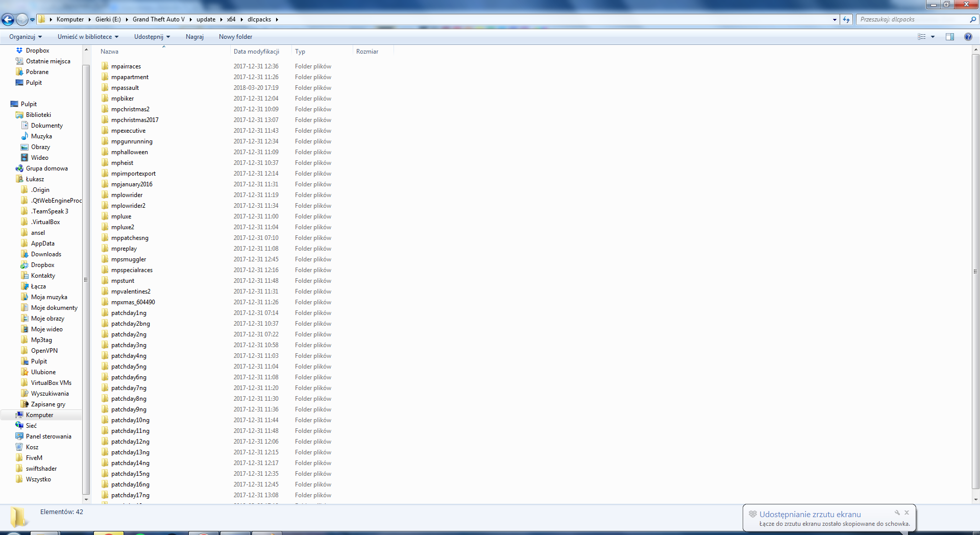Open the Udostępnij dropdown menu
Image resolution: width=980 pixels, height=535 pixels.
click(152, 37)
